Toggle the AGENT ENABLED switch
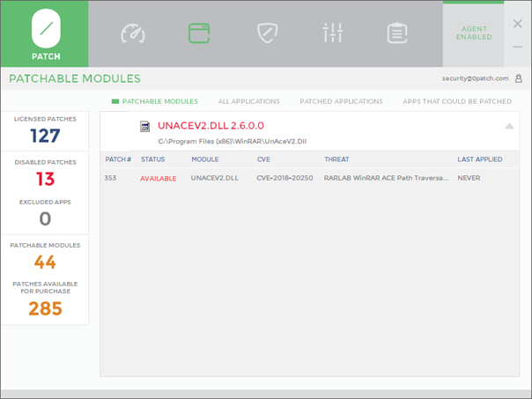 tap(474, 33)
